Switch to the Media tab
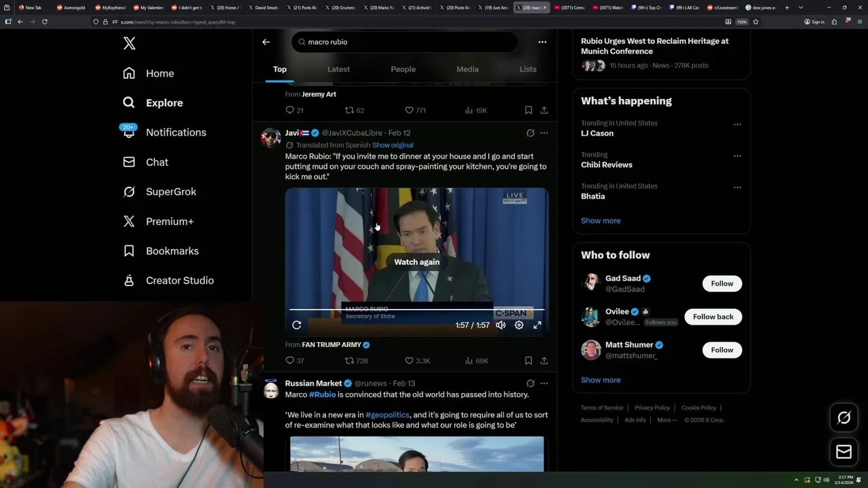 coord(467,69)
